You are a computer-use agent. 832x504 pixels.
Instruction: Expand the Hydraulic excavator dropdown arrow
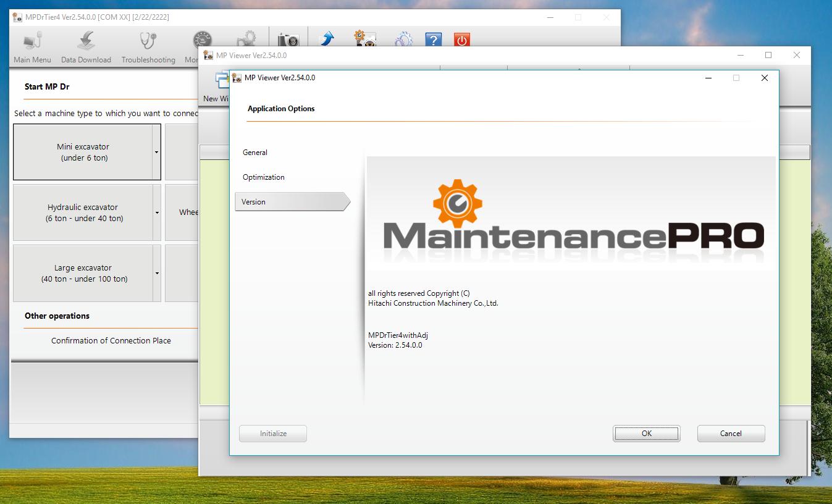(x=157, y=212)
